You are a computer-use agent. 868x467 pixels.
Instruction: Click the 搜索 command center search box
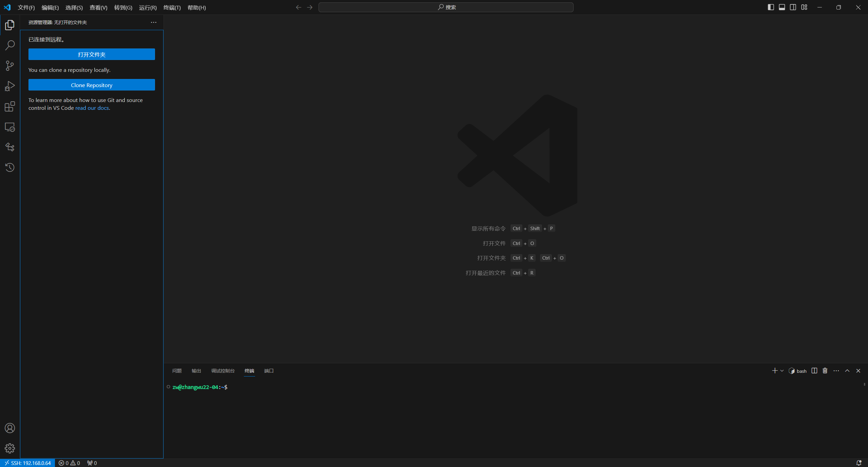446,7
